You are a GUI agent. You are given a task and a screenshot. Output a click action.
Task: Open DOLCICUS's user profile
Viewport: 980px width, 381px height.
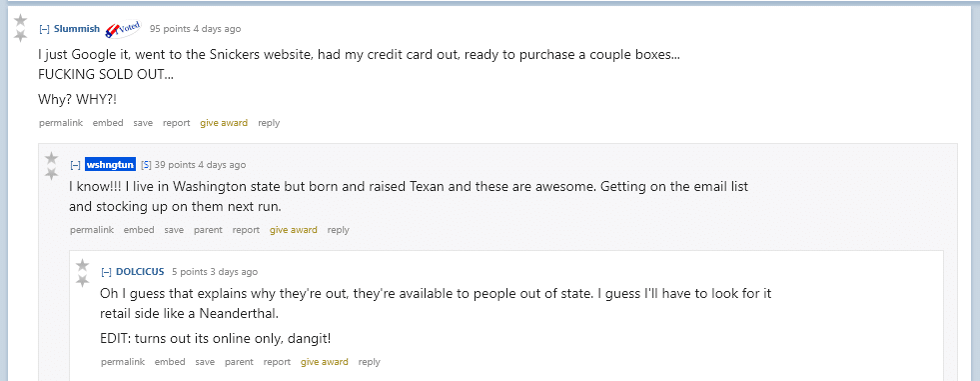click(140, 272)
